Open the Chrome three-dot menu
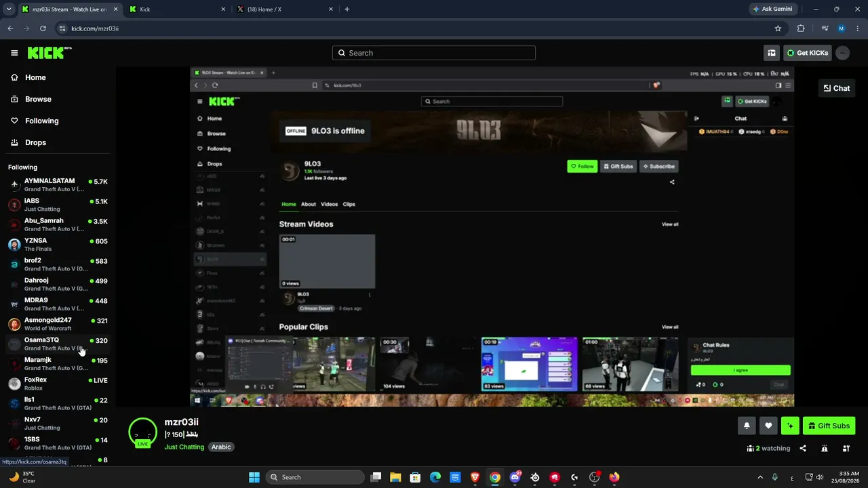Image resolution: width=868 pixels, height=488 pixels. (859, 28)
